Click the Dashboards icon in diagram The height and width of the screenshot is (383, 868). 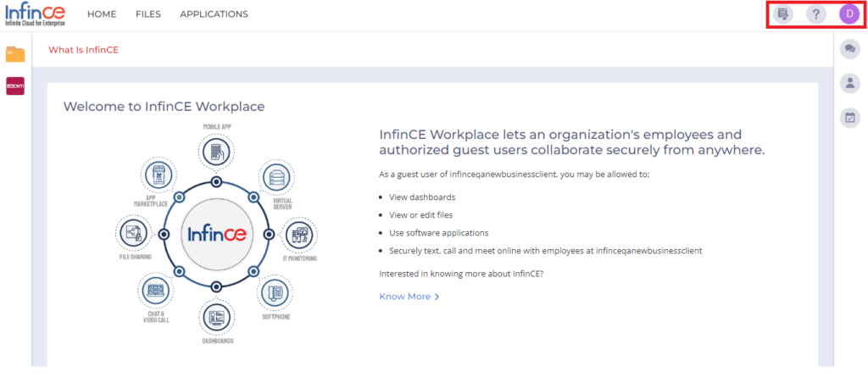pos(216,318)
